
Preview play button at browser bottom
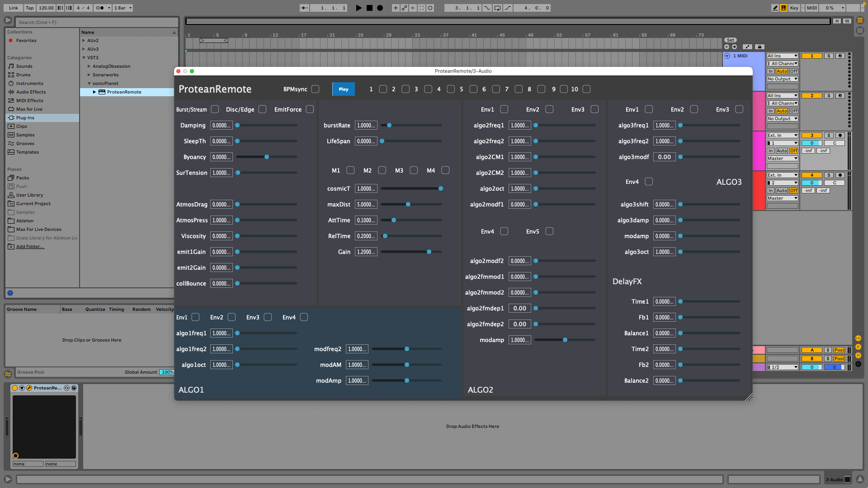click(x=10, y=293)
